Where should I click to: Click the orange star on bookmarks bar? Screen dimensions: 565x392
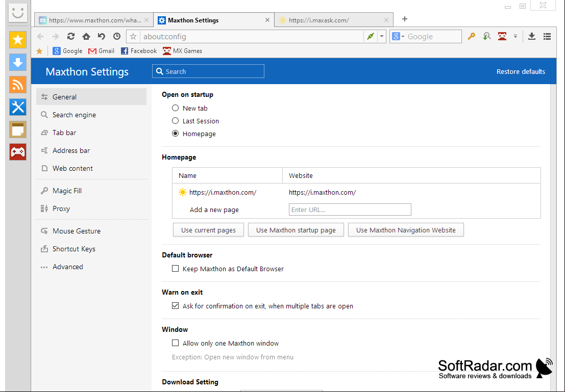click(x=39, y=51)
